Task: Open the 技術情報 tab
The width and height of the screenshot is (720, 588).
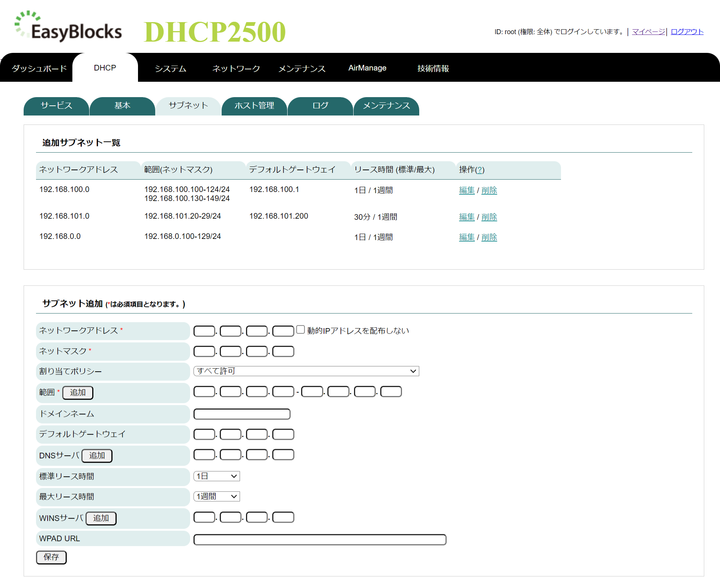Action: (433, 68)
